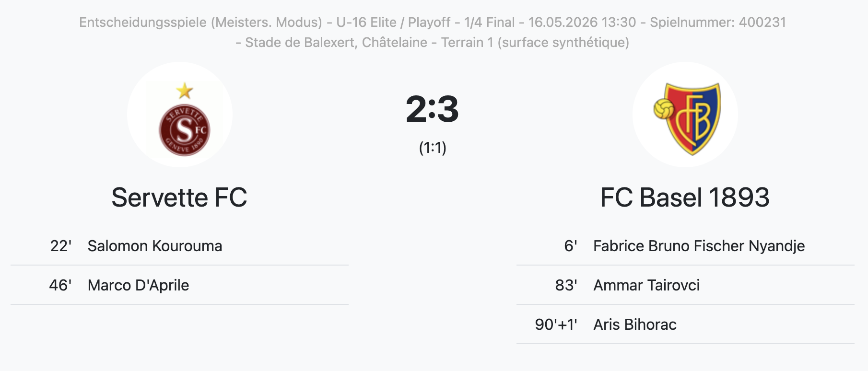The image size is (868, 371).
Task: Select scorer Marco D'Aprile
Action: pos(138,285)
